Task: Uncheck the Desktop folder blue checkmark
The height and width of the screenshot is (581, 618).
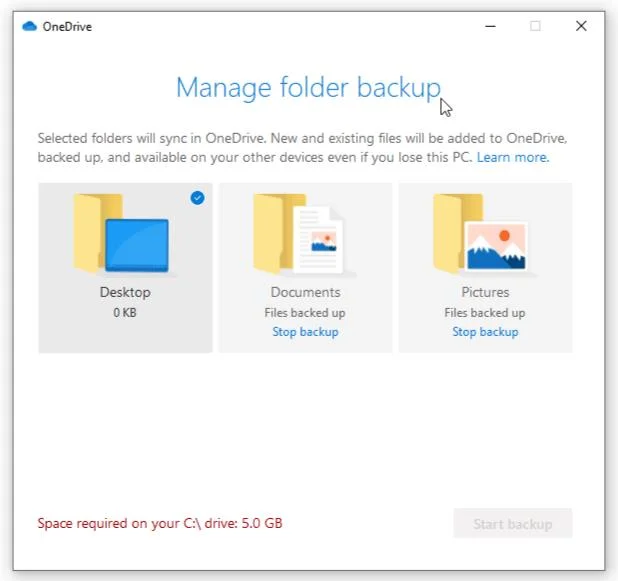Action: click(197, 198)
